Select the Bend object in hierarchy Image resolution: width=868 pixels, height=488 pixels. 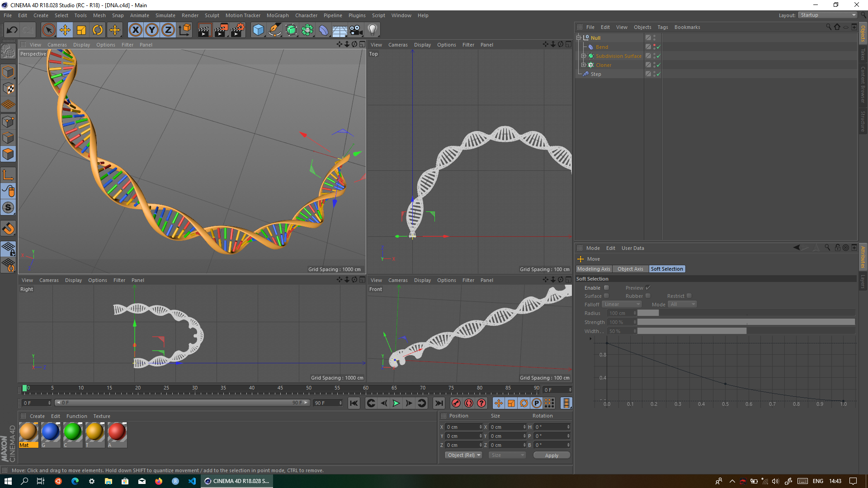click(x=602, y=47)
